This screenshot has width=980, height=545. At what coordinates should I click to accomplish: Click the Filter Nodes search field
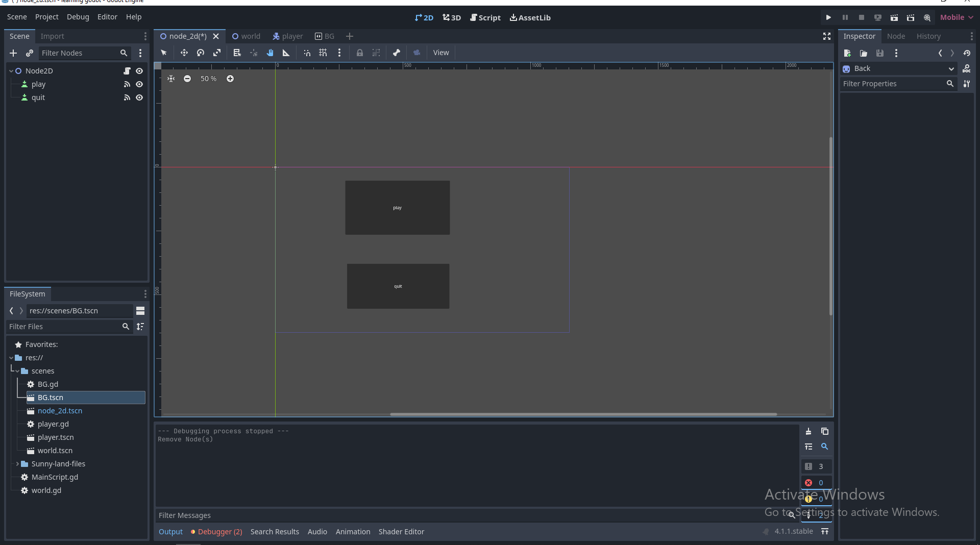pos(82,53)
